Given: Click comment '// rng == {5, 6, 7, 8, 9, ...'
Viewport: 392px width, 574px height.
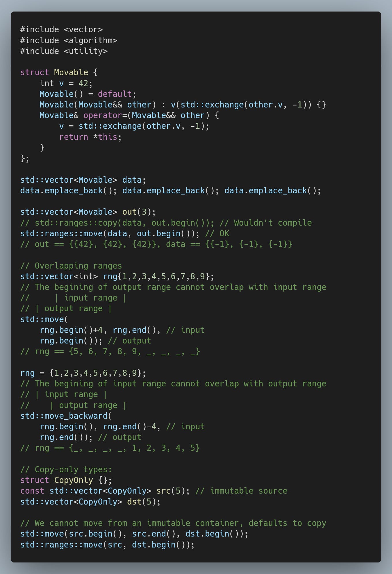Looking at the screenshot, I should [110, 352].
